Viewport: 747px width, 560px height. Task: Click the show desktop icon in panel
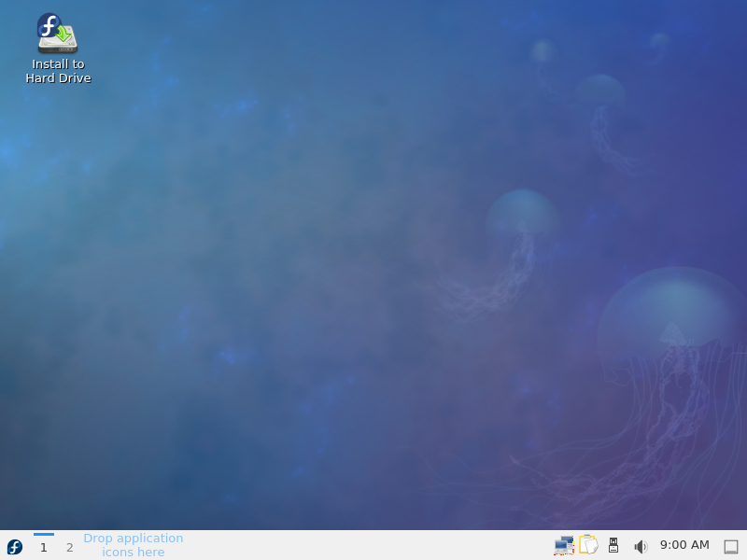pyautogui.click(x=731, y=547)
